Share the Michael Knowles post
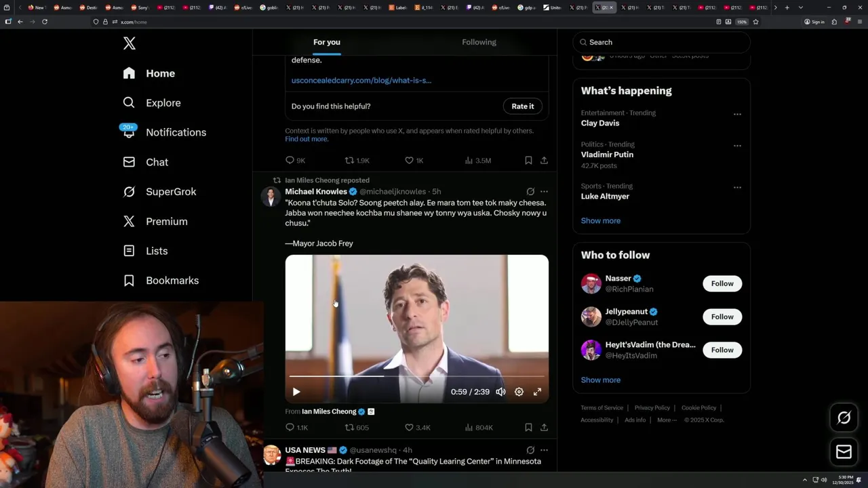This screenshot has height=488, width=868. (544, 428)
